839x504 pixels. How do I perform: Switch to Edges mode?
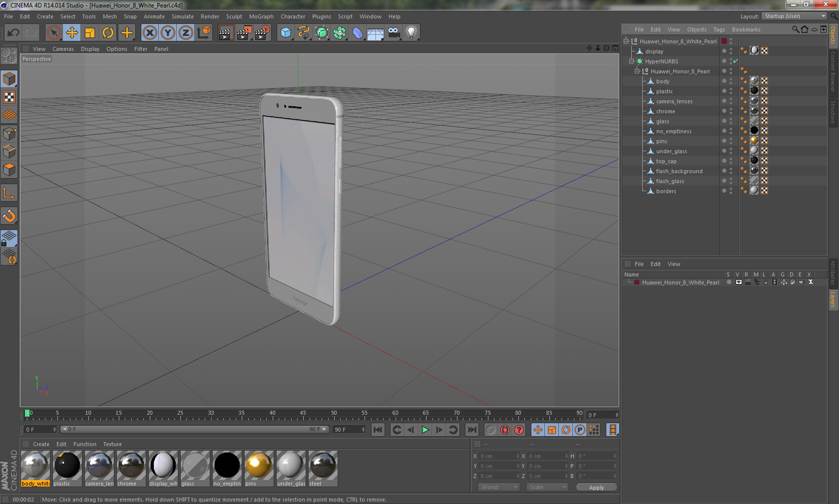tap(9, 152)
